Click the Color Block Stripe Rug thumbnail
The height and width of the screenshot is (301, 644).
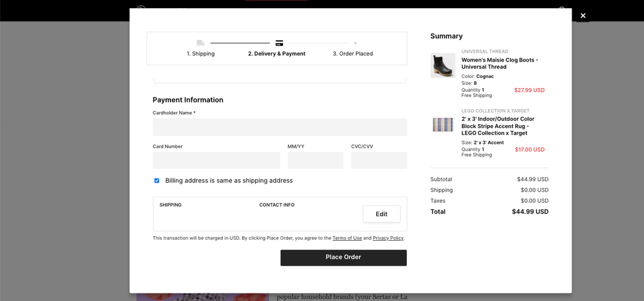click(443, 124)
